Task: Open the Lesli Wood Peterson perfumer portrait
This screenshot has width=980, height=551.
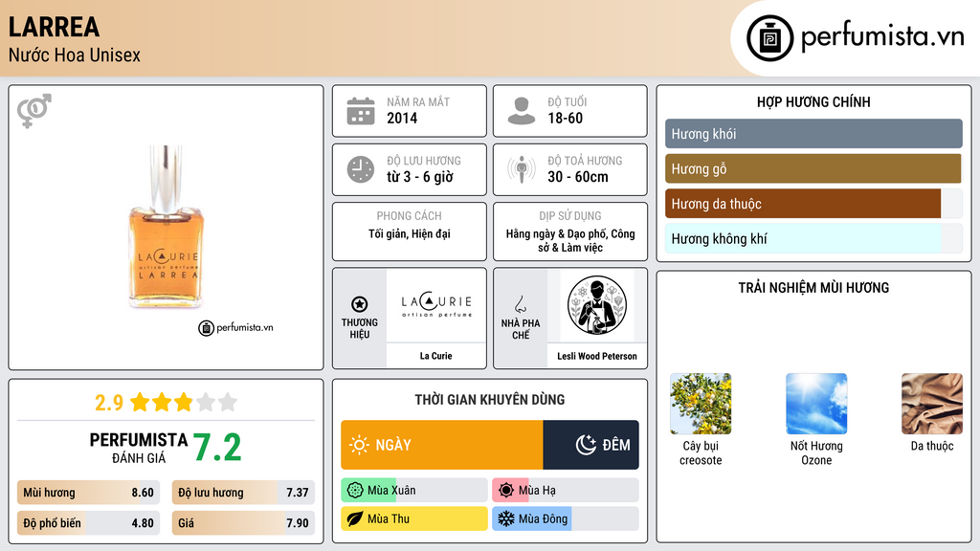Action: pos(597,305)
